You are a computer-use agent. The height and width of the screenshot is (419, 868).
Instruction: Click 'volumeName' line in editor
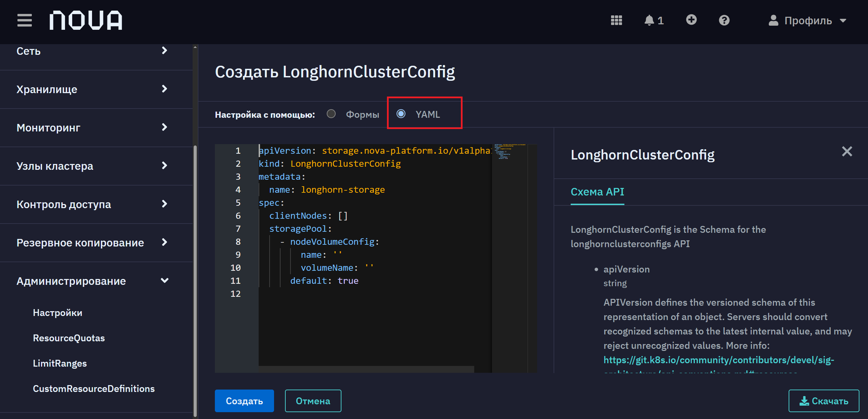click(337, 268)
